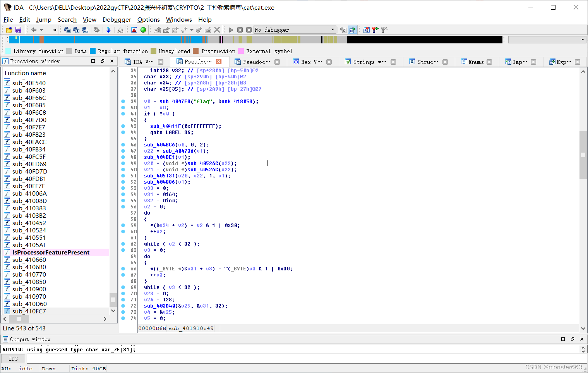Screen dimensions: 588x373
Task: Click the Unexplored olive legend swatch
Action: (x=153, y=51)
